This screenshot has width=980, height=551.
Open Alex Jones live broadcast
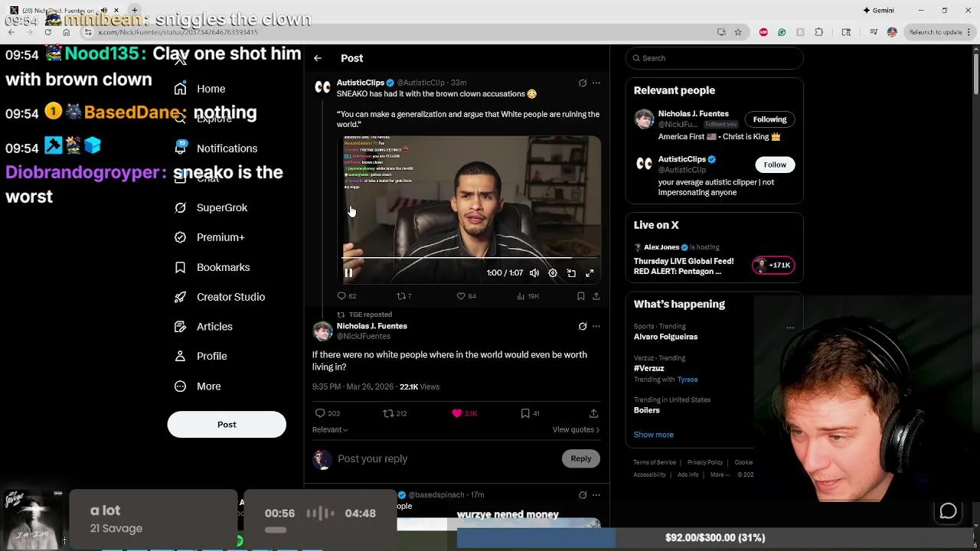(714, 260)
